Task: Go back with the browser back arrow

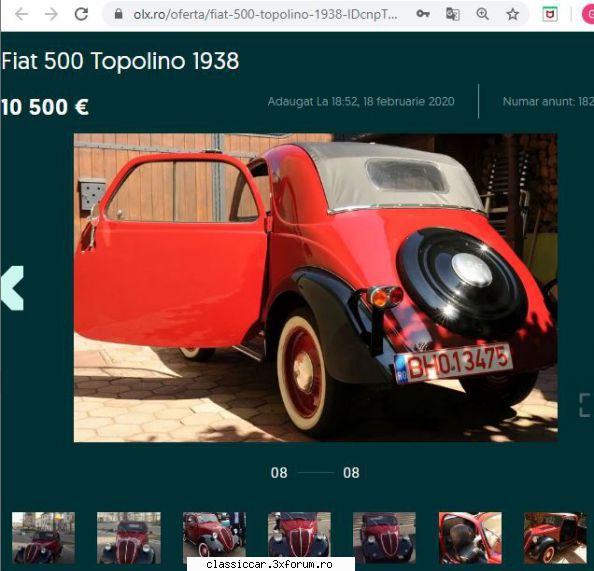Action: point(22,14)
